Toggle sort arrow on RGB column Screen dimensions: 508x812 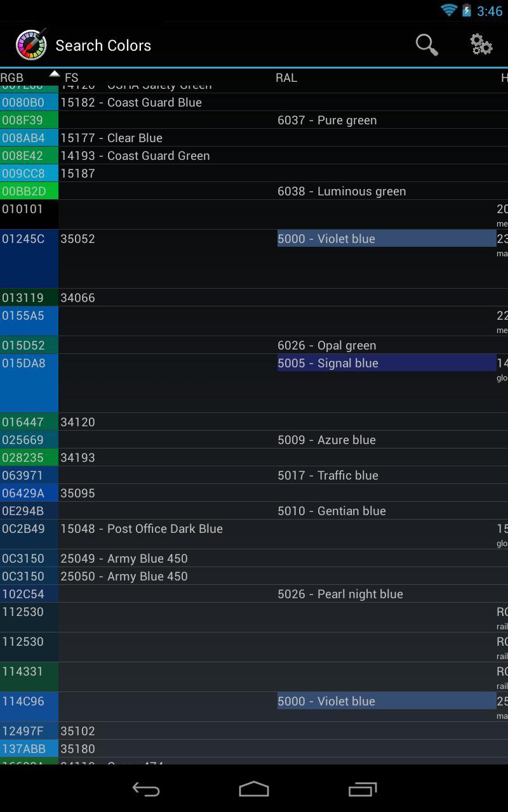(54, 75)
